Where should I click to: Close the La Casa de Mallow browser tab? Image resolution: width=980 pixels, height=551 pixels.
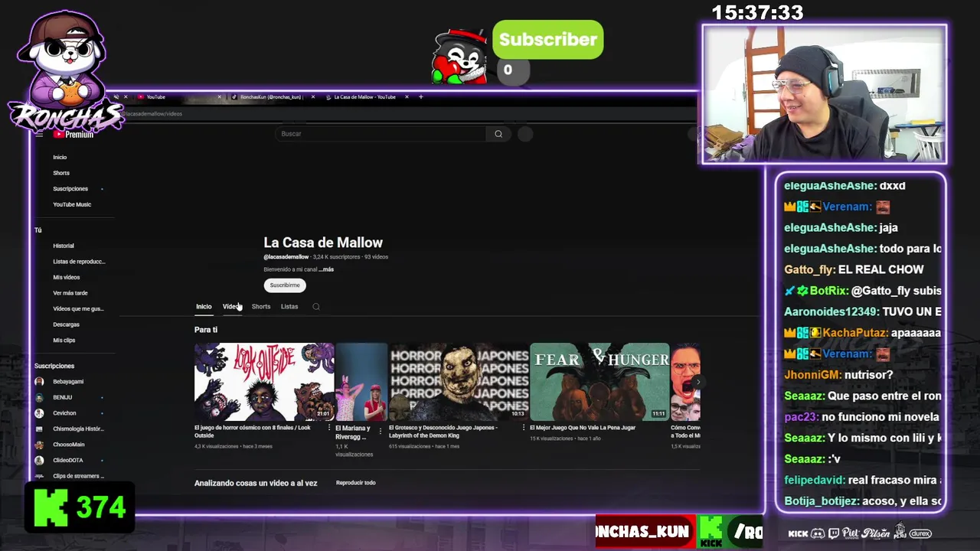(x=407, y=97)
